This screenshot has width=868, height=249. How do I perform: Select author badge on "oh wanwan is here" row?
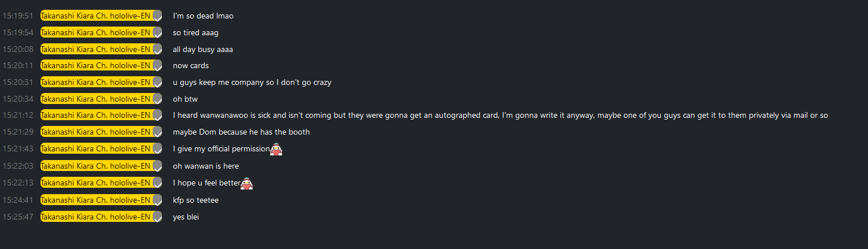coord(95,166)
